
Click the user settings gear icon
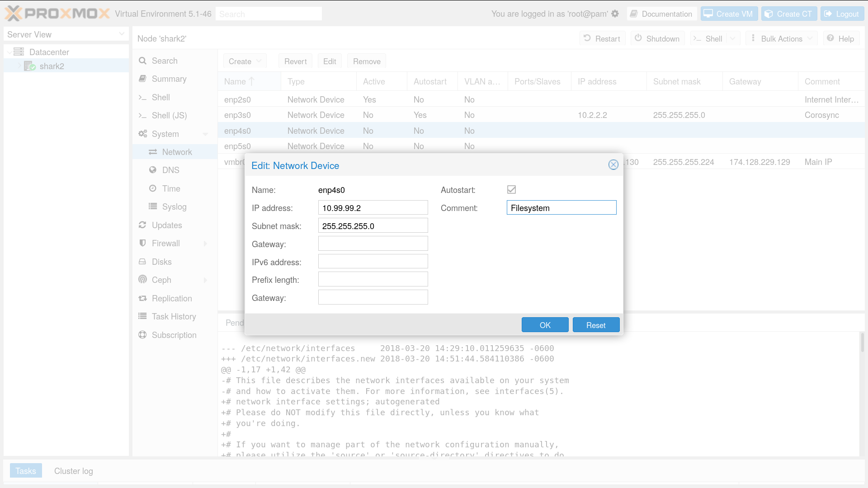[615, 14]
